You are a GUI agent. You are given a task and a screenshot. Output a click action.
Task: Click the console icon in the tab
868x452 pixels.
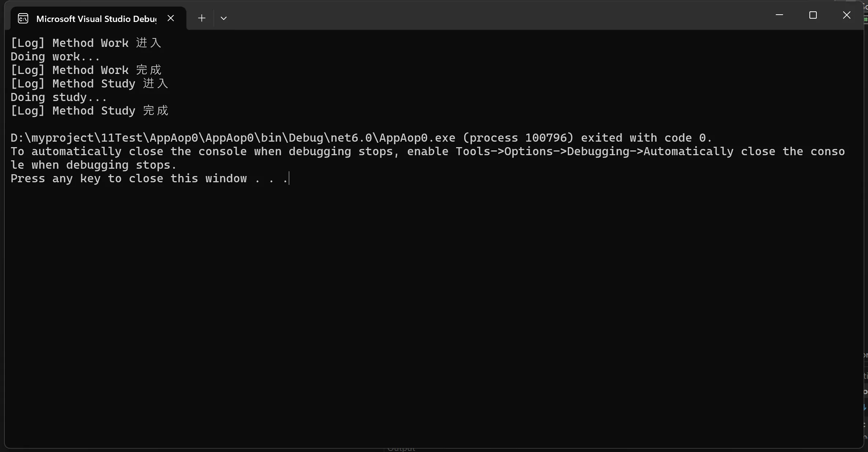tap(23, 18)
